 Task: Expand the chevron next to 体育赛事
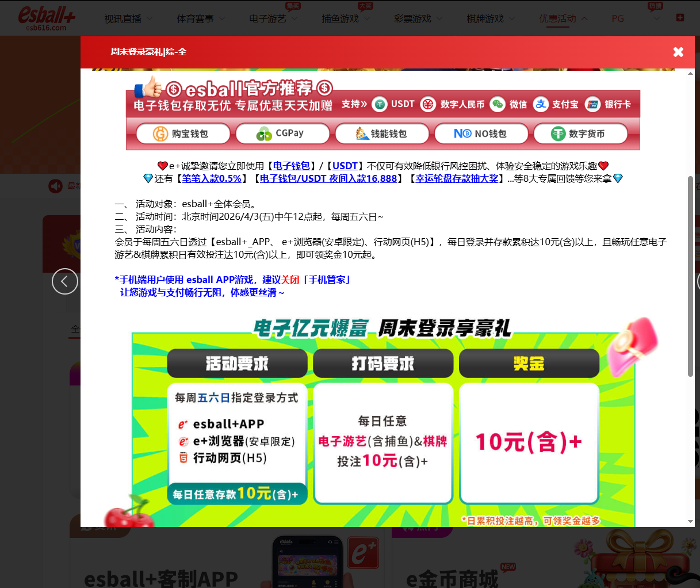click(223, 18)
